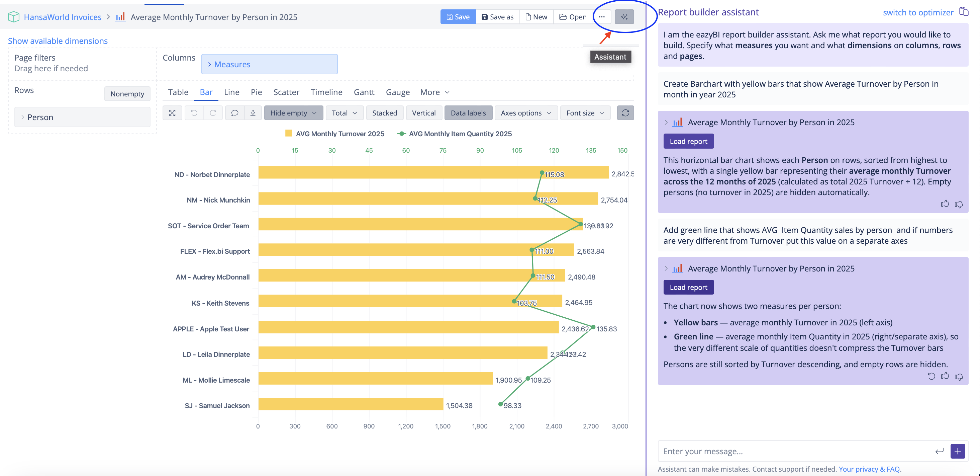The height and width of the screenshot is (476, 980).
Task: Open the Axes options dropdown
Action: [526, 113]
